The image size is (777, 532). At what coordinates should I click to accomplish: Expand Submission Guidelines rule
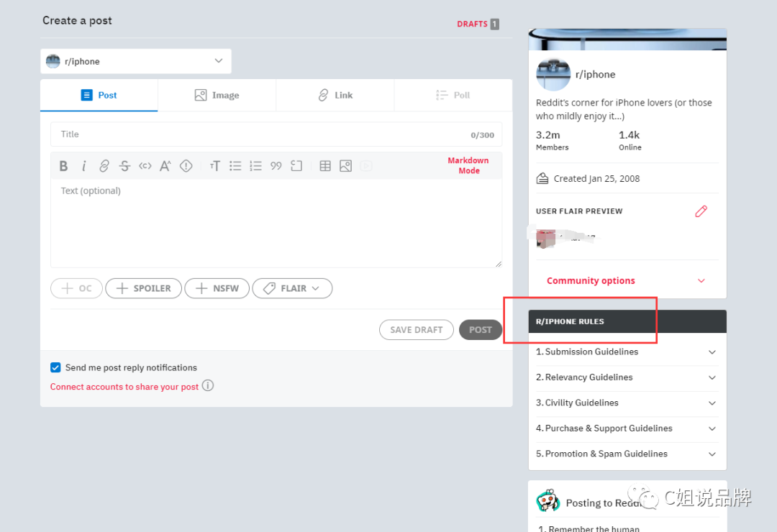click(x=627, y=352)
